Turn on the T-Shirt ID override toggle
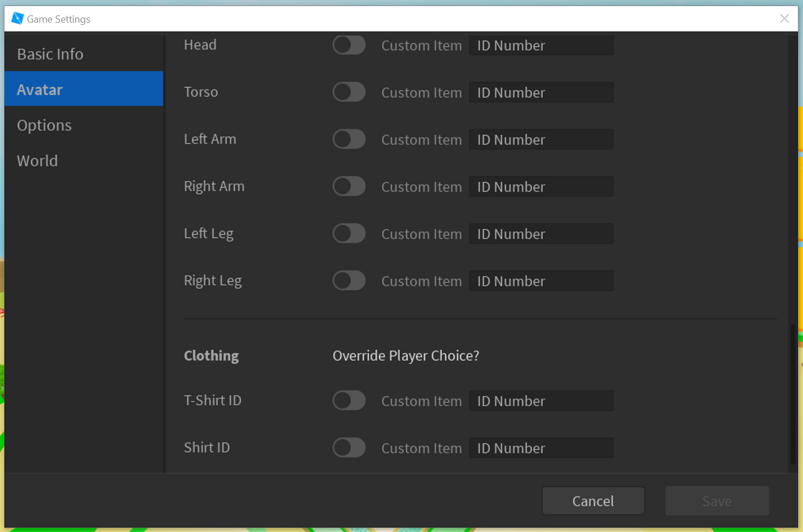The height and width of the screenshot is (532, 803). coord(349,400)
